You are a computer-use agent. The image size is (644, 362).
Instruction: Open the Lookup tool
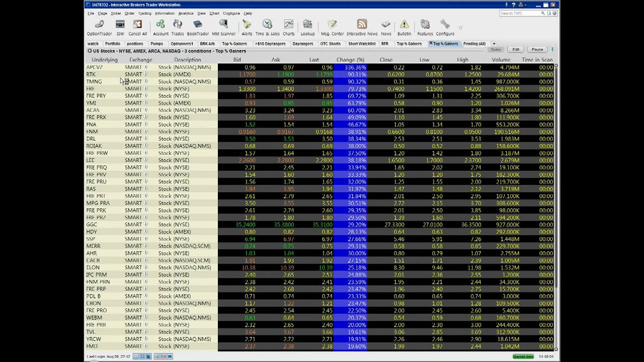point(307,28)
